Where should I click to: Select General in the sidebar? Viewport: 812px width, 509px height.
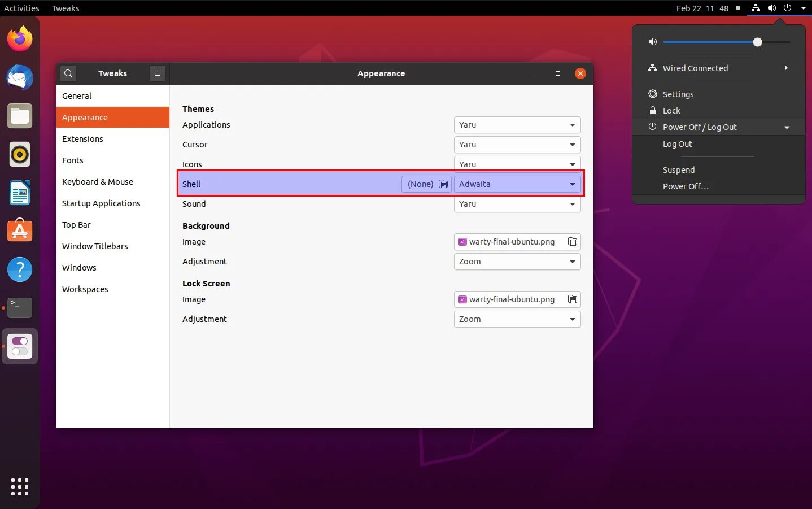point(113,96)
